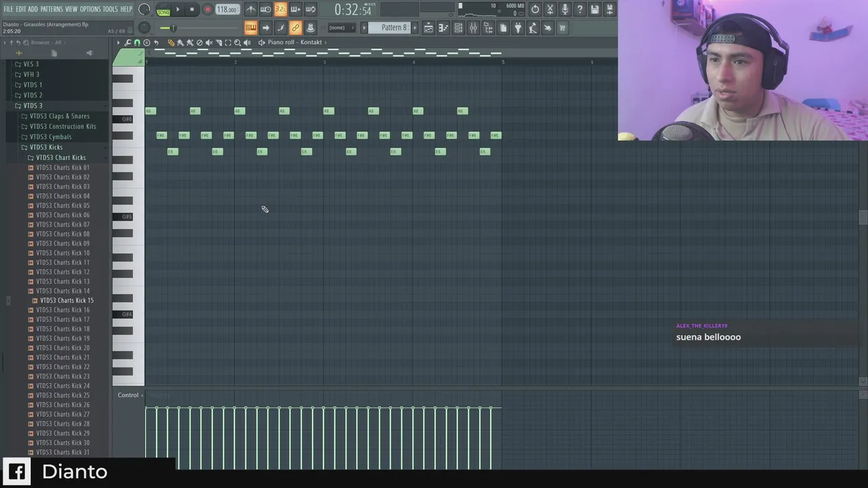This screenshot has height=488, width=868.
Task: Toggle step editing arrow icon
Action: 266,28
